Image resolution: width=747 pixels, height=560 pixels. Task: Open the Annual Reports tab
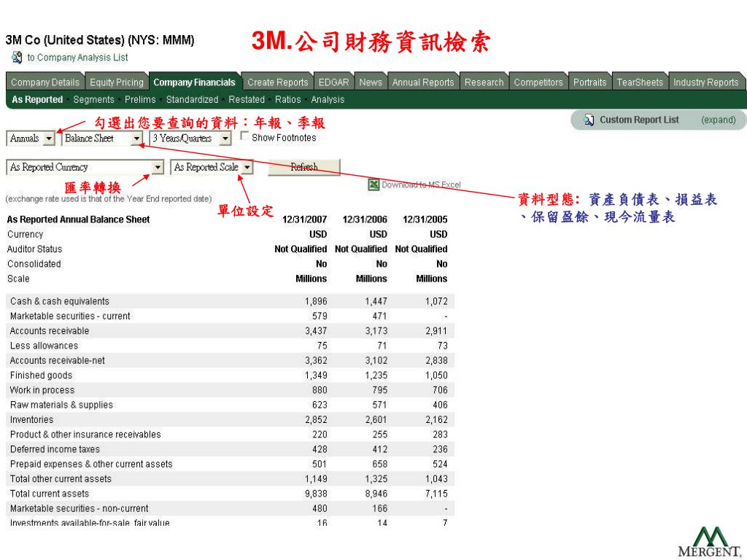pos(423,82)
